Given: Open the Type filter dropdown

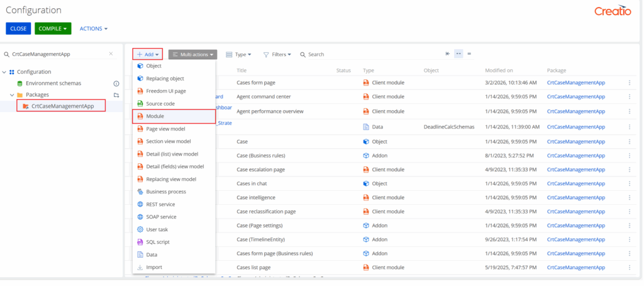Looking at the screenshot, I should [x=238, y=55].
